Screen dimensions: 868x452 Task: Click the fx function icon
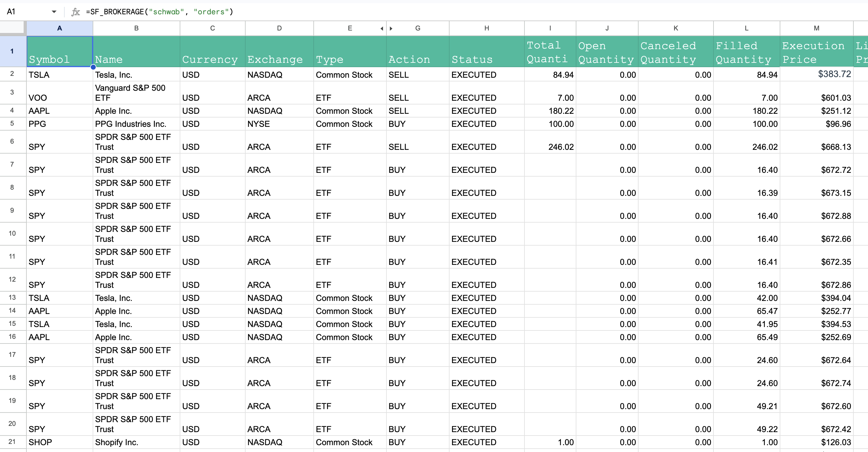coord(76,12)
